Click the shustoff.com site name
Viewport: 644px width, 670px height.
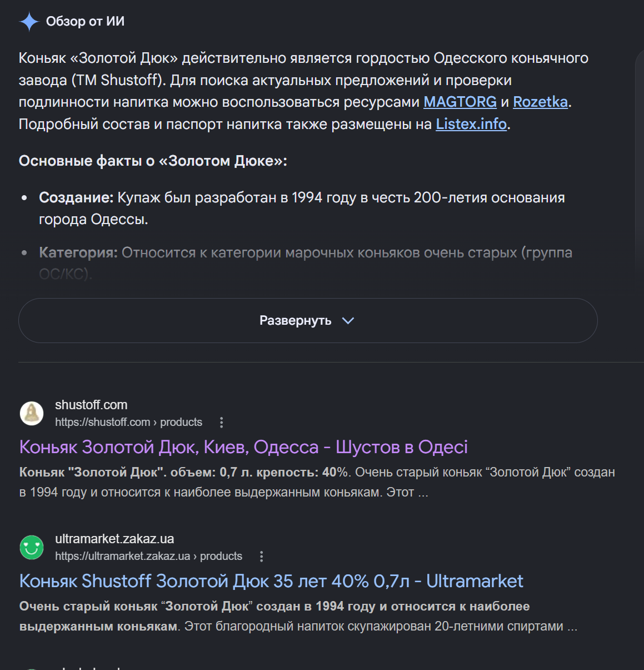coord(91,405)
